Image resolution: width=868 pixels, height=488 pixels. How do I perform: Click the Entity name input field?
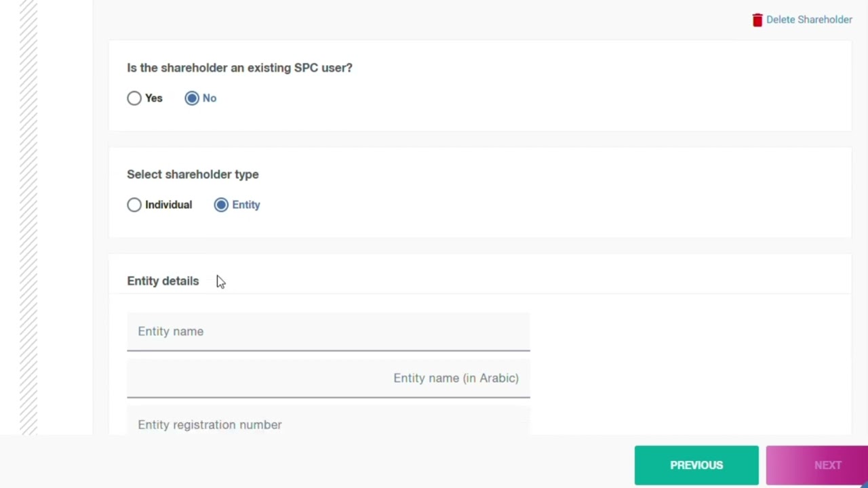point(328,331)
